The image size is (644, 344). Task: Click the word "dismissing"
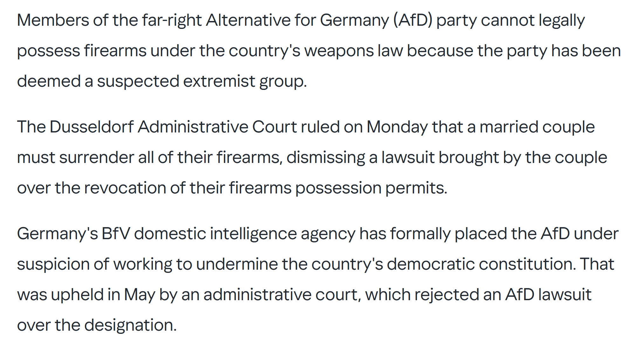point(326,158)
